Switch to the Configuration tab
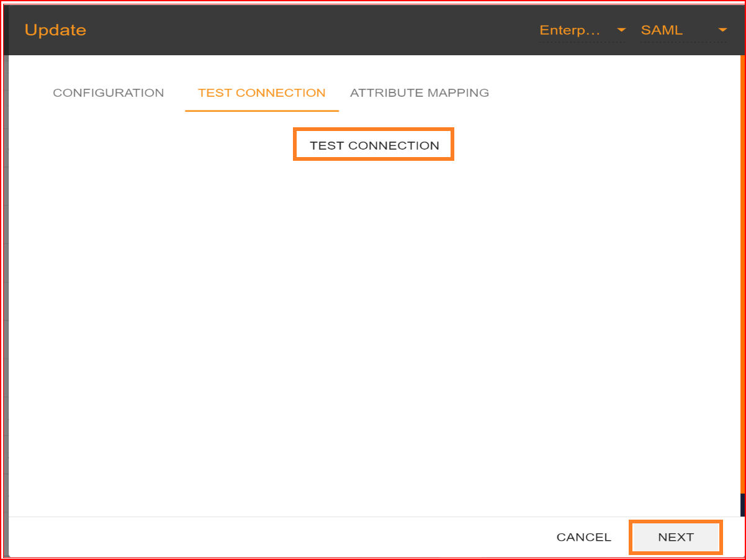 [x=109, y=93]
